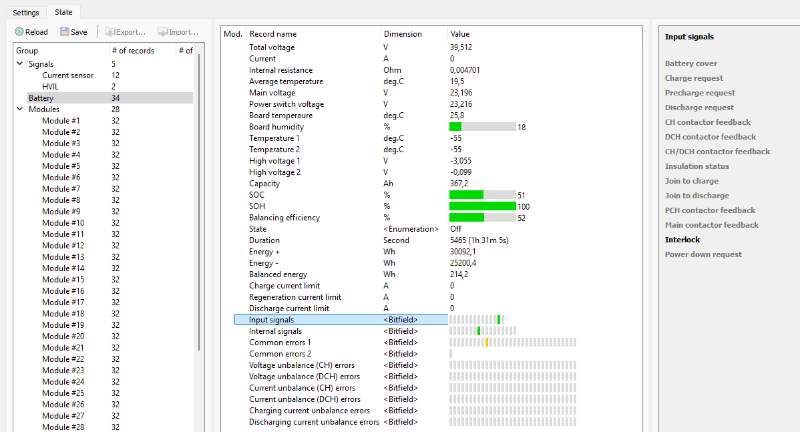The height and width of the screenshot is (432, 800).
Task: Save the configuration with Save button
Action: (x=73, y=32)
